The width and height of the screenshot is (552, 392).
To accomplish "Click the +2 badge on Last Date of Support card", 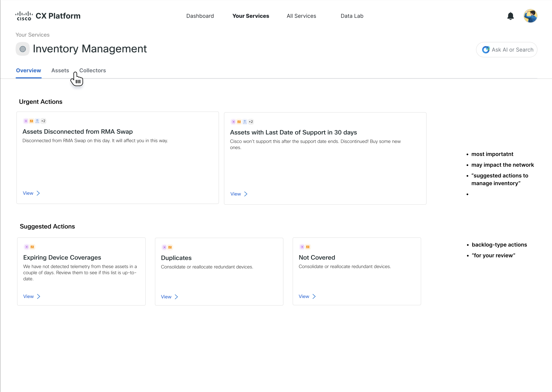I will coord(251,122).
